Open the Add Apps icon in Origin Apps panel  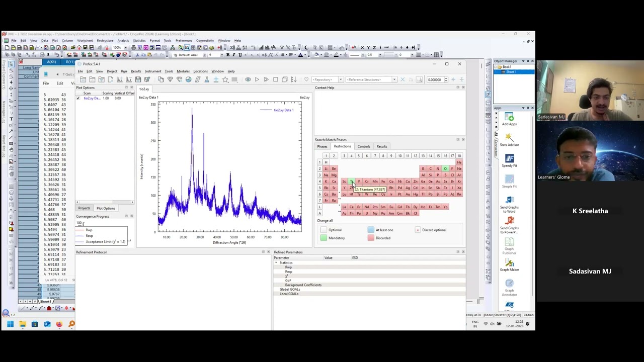509,119
